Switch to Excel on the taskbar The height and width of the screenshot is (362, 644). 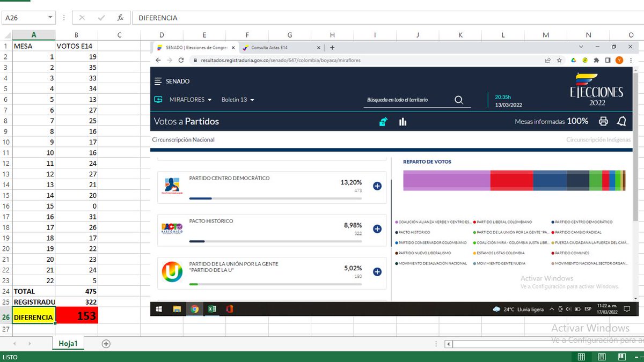(212, 309)
